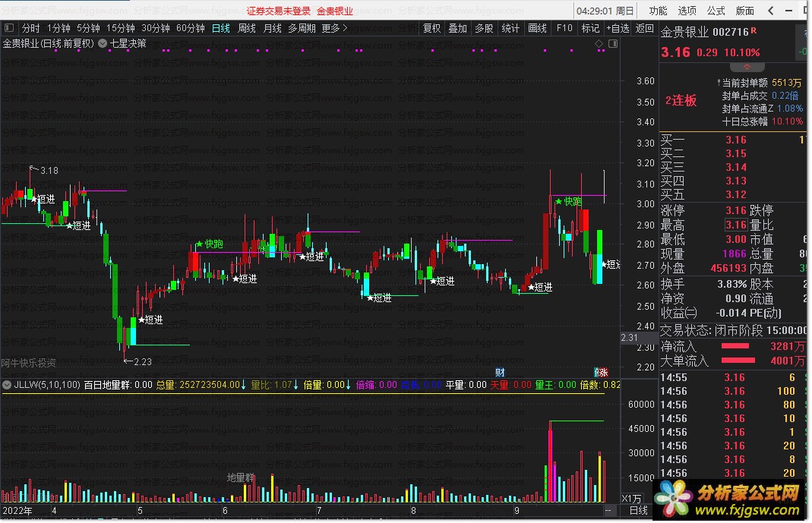Click the diamond icon above the chart
812x523 pixels.
pos(599,43)
